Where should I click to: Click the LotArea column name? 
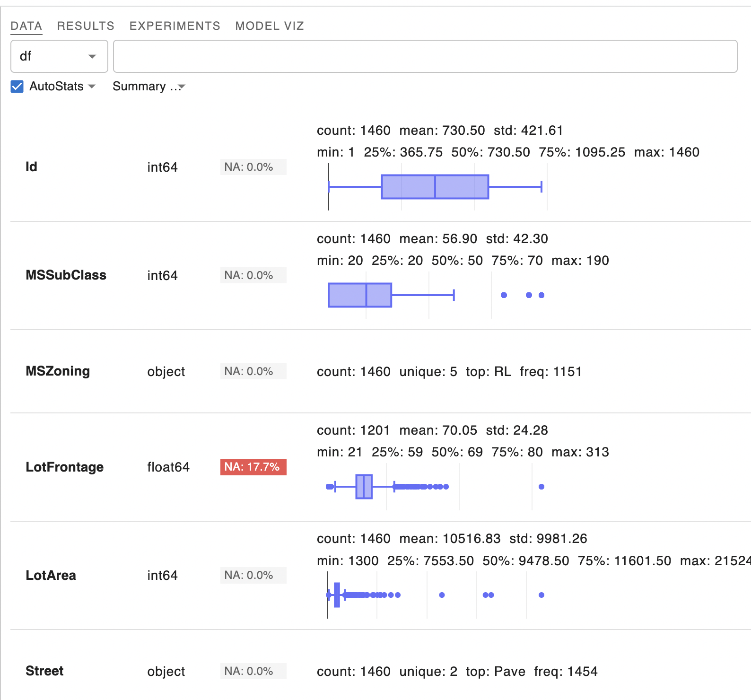click(51, 576)
